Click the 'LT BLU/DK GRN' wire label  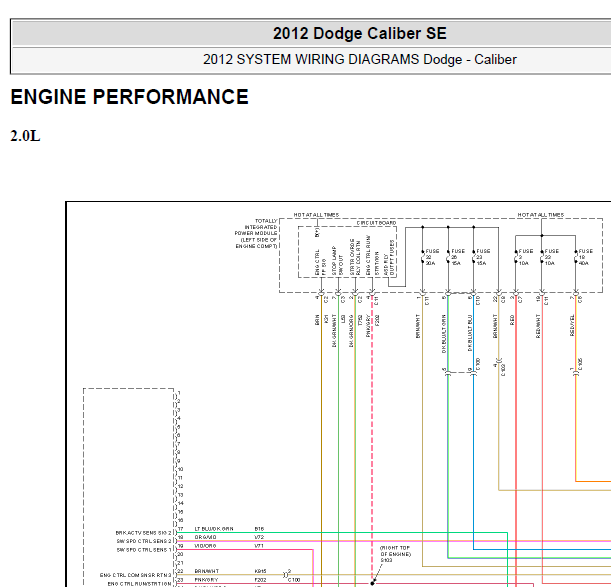(x=214, y=529)
